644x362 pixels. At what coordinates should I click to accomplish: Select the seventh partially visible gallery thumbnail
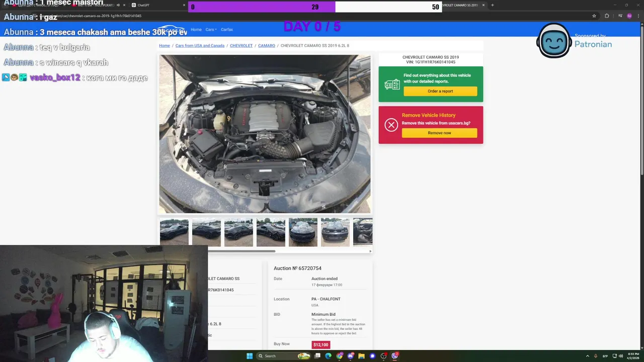(x=363, y=232)
